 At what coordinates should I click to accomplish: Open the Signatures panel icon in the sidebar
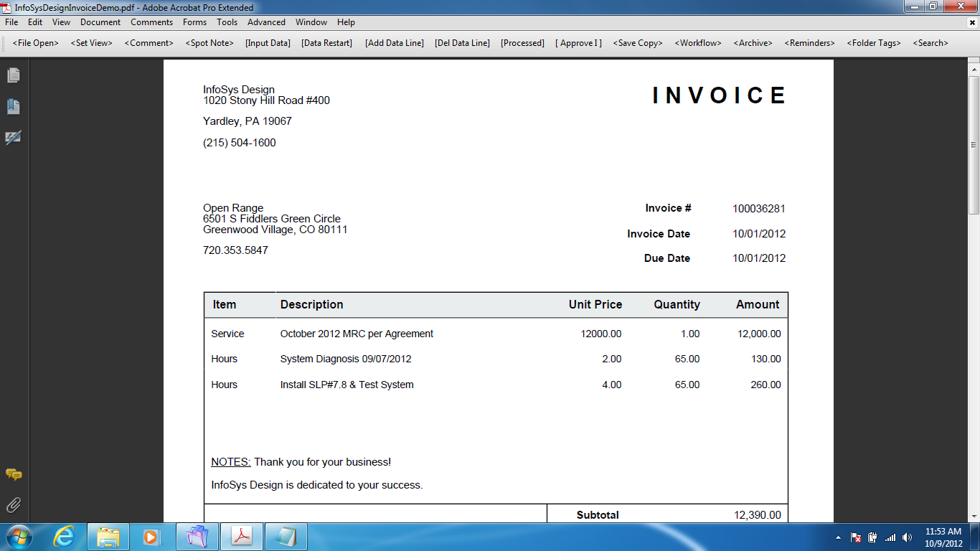[x=13, y=138]
